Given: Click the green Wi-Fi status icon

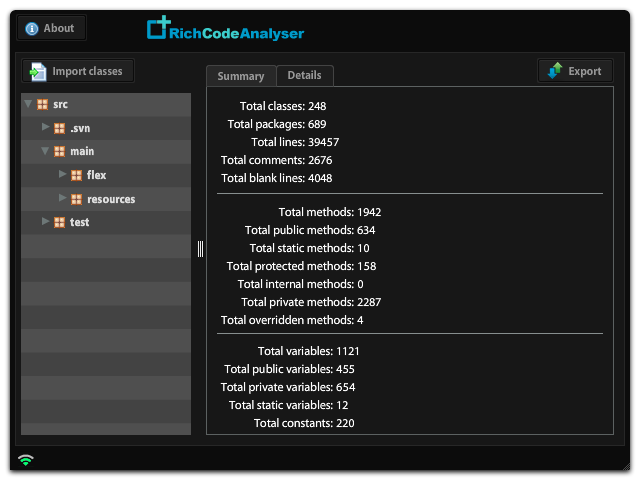Looking at the screenshot, I should (x=26, y=460).
